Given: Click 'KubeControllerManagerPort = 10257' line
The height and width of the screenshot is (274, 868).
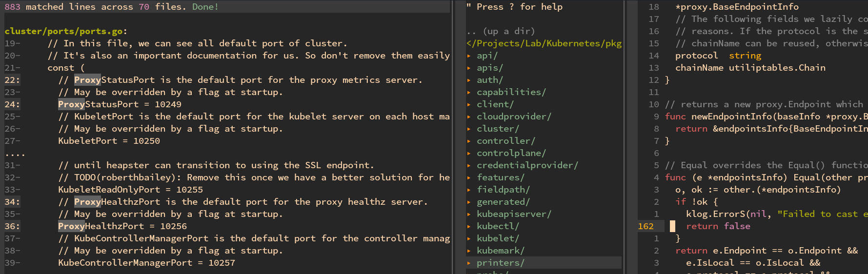Looking at the screenshot, I should click(146, 263).
